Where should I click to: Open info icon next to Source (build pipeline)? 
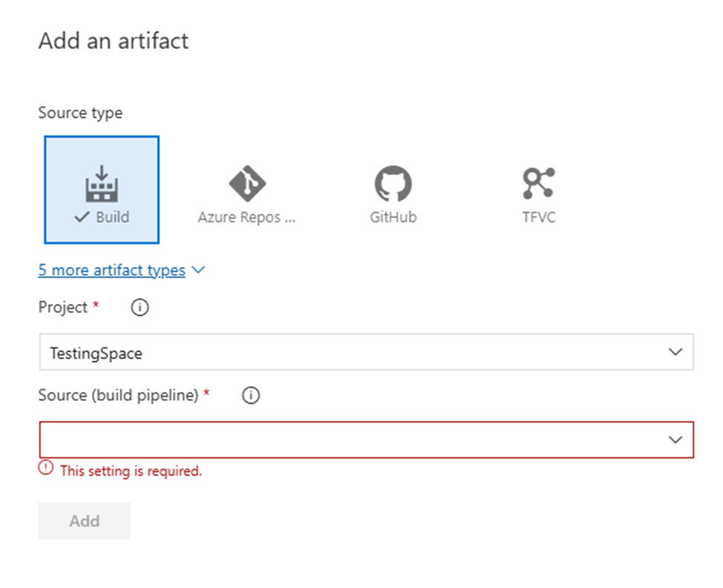(x=251, y=396)
